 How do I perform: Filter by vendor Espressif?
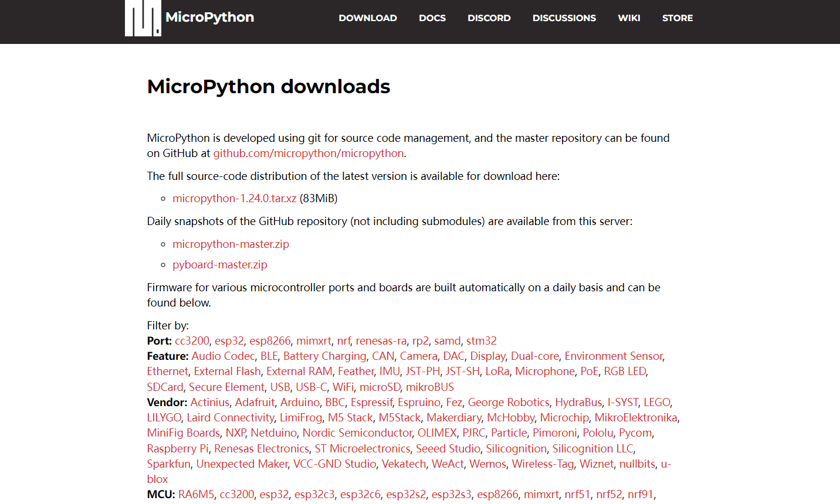tap(372, 403)
